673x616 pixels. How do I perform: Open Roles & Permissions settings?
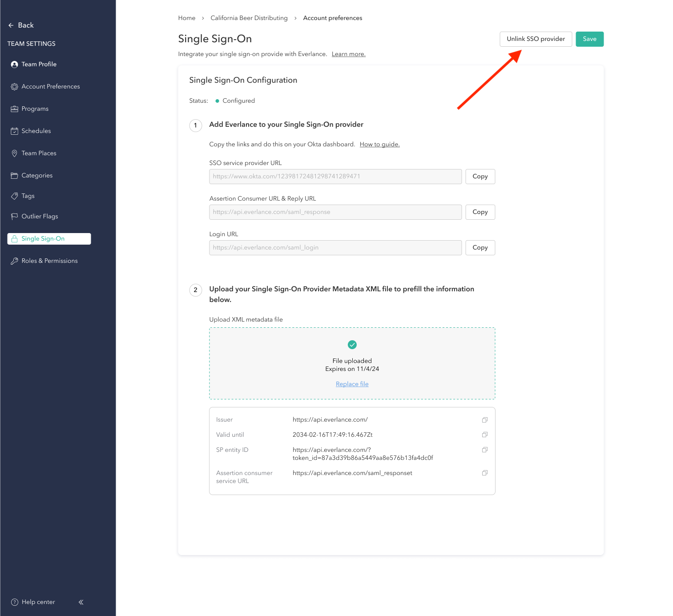(x=49, y=261)
